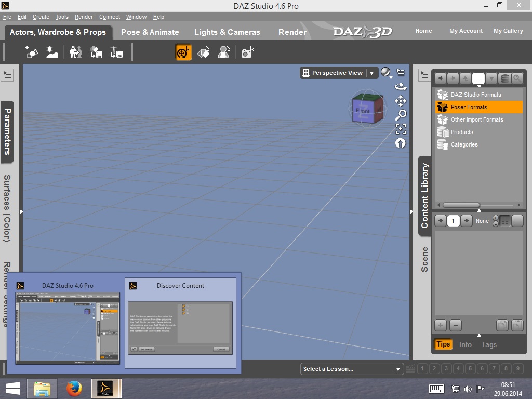The height and width of the screenshot is (399, 532).
Task: Select Poser Formats tree item
Action: (478, 107)
